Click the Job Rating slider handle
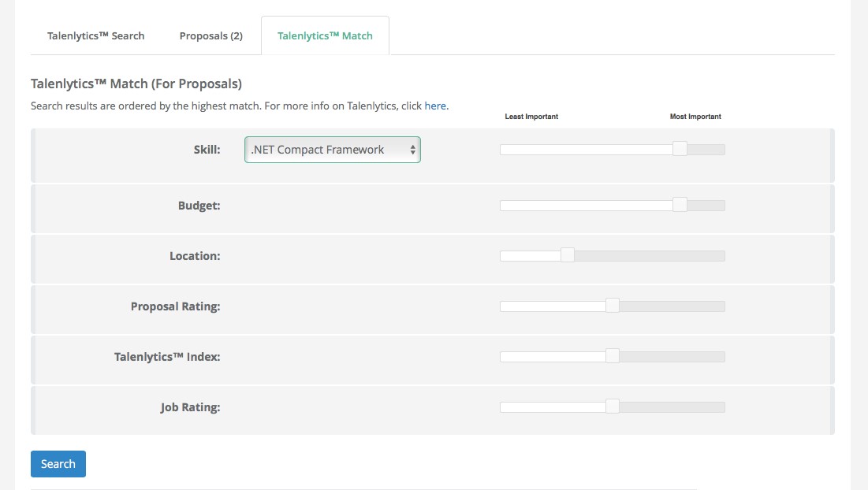Screen dimensions: 868x490 pyautogui.click(x=613, y=406)
